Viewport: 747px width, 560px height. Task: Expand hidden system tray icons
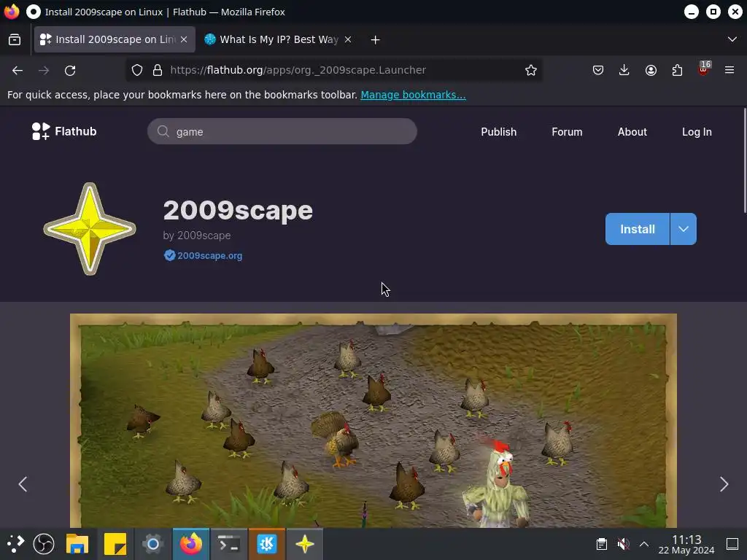pyautogui.click(x=644, y=544)
